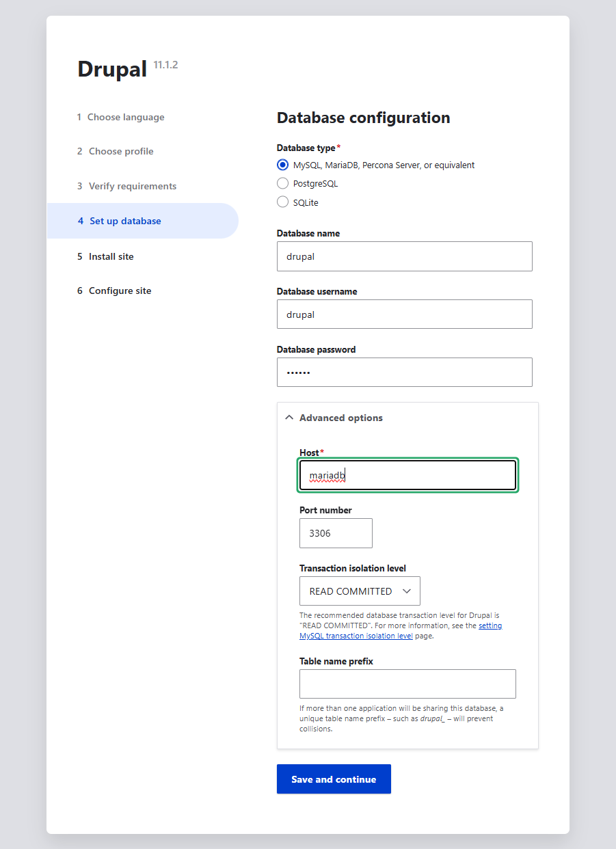Open Transaction isolation level dropdown

point(360,591)
